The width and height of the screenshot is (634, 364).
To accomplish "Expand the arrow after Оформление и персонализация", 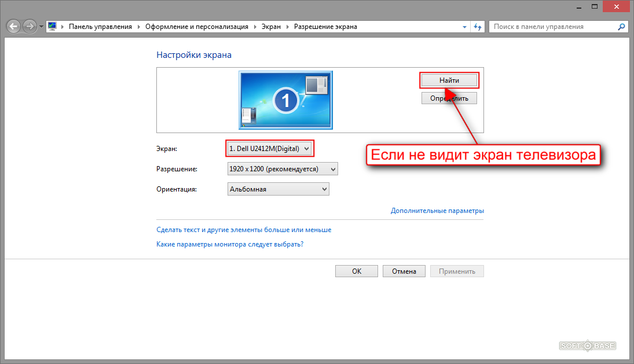I will 255,27.
